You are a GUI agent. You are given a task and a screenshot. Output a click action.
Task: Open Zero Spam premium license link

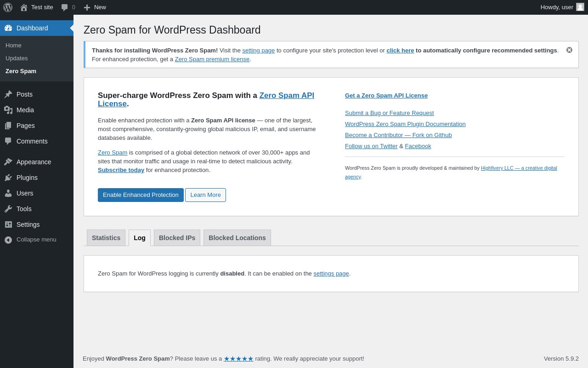pos(212,59)
